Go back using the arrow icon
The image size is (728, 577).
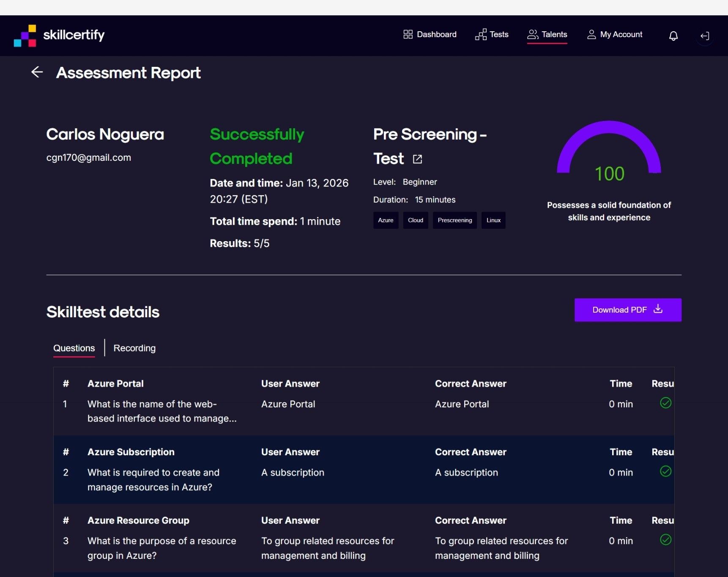click(x=37, y=72)
